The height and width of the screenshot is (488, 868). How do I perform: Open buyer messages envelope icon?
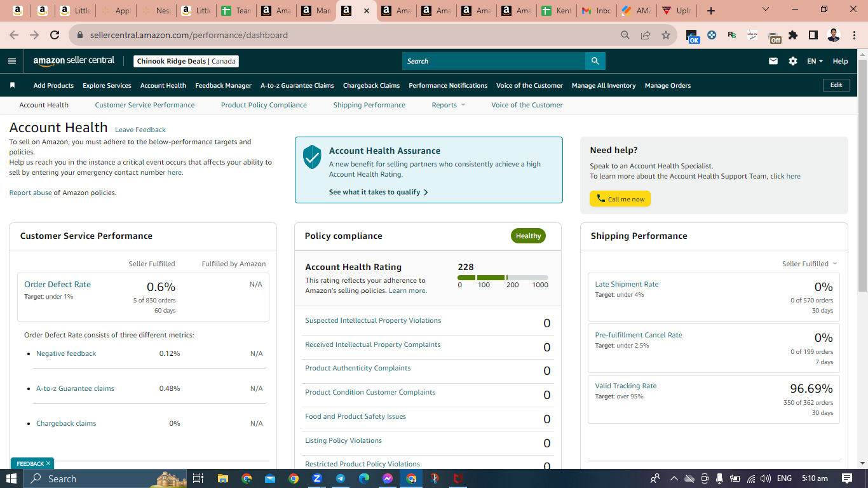pos(773,61)
